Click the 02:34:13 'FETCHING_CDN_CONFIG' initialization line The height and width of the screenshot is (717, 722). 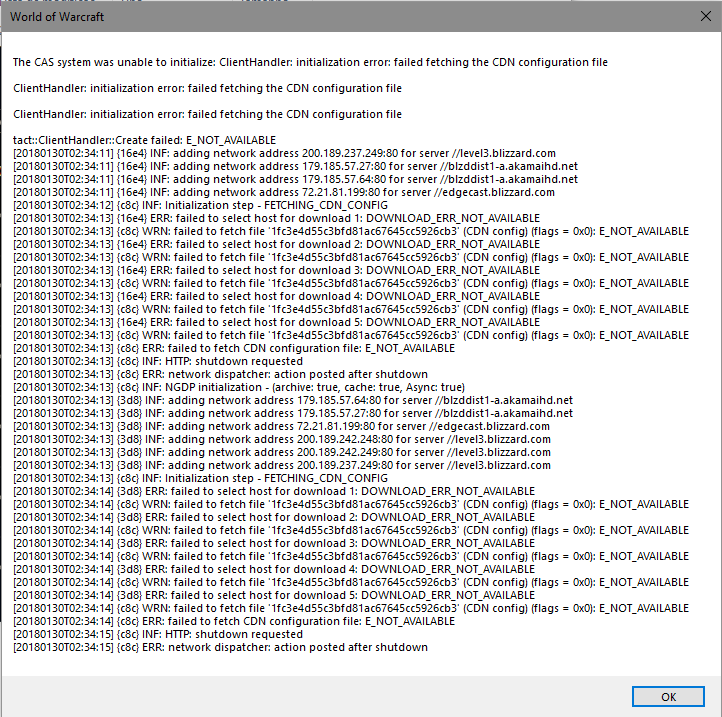coord(200,478)
